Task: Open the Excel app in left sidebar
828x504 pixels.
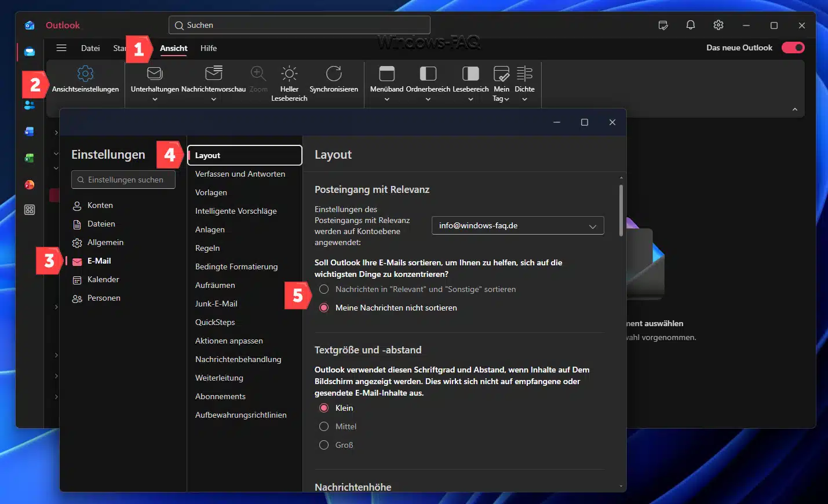Action: [x=30, y=158]
